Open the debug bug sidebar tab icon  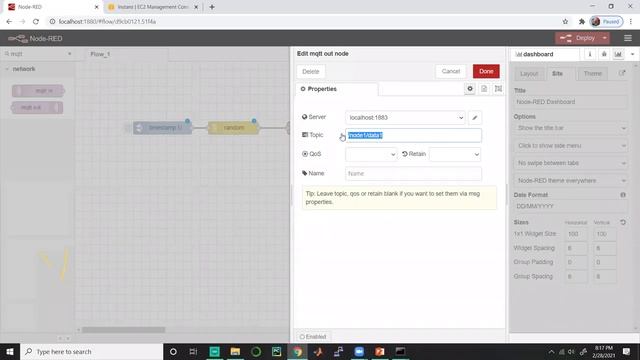click(x=604, y=54)
